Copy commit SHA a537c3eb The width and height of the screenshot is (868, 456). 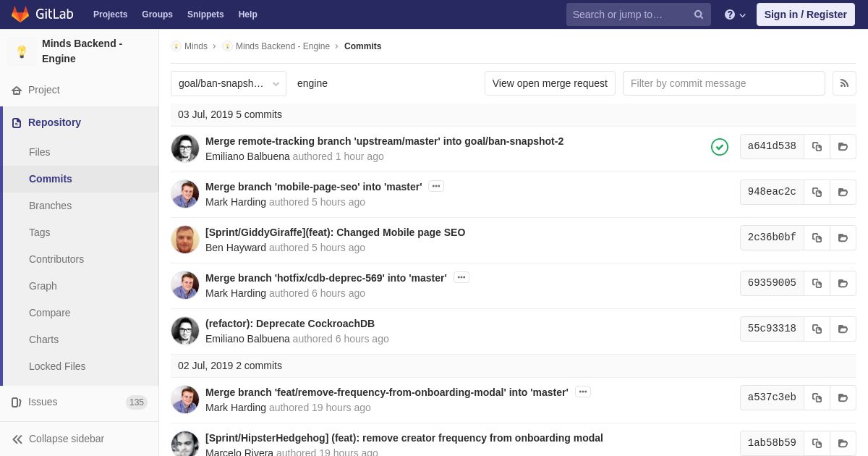[x=817, y=397]
